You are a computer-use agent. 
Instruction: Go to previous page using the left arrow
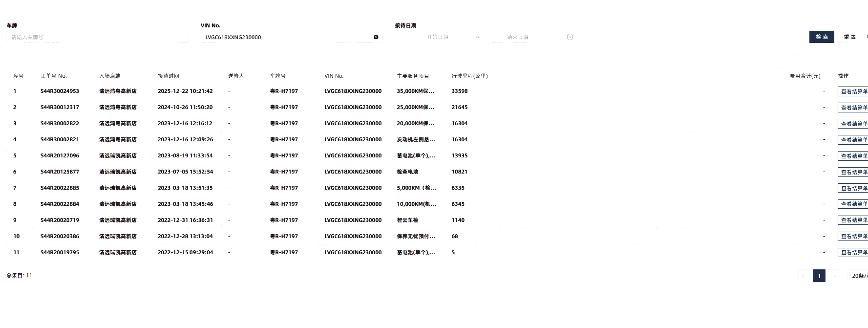(x=803, y=276)
